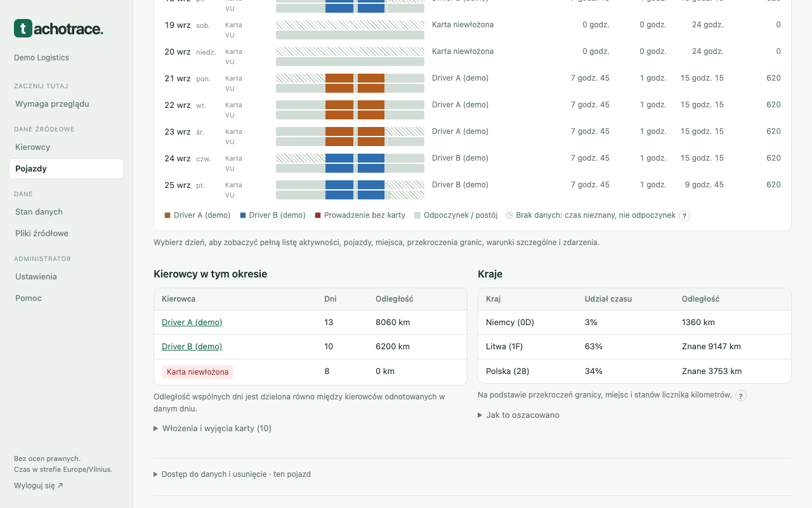
Task: Select the 21 wrz day in the timeline
Action: tap(473, 83)
